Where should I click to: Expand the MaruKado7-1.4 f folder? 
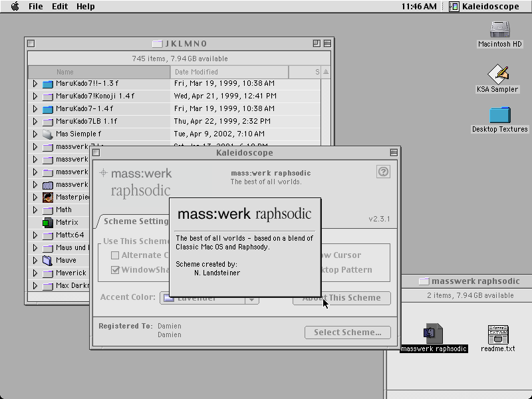tap(35, 108)
